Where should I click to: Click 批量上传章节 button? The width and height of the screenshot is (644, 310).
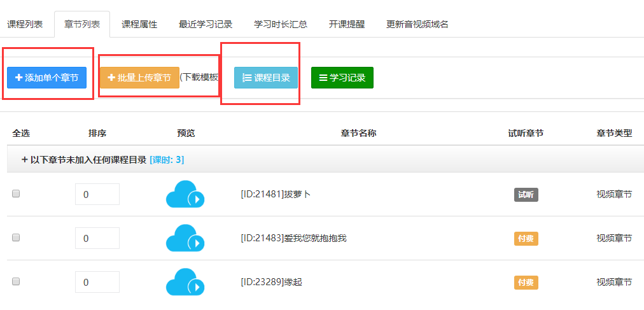point(139,78)
